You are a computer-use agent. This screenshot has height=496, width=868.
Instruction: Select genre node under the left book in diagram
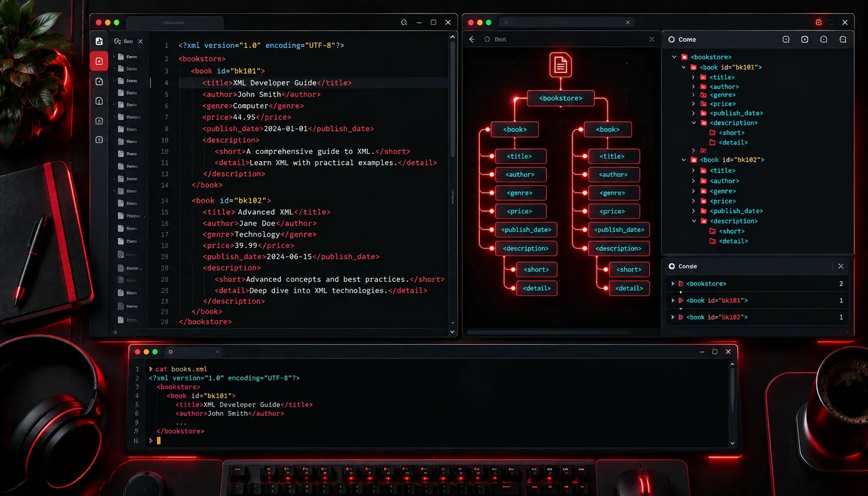(x=520, y=193)
